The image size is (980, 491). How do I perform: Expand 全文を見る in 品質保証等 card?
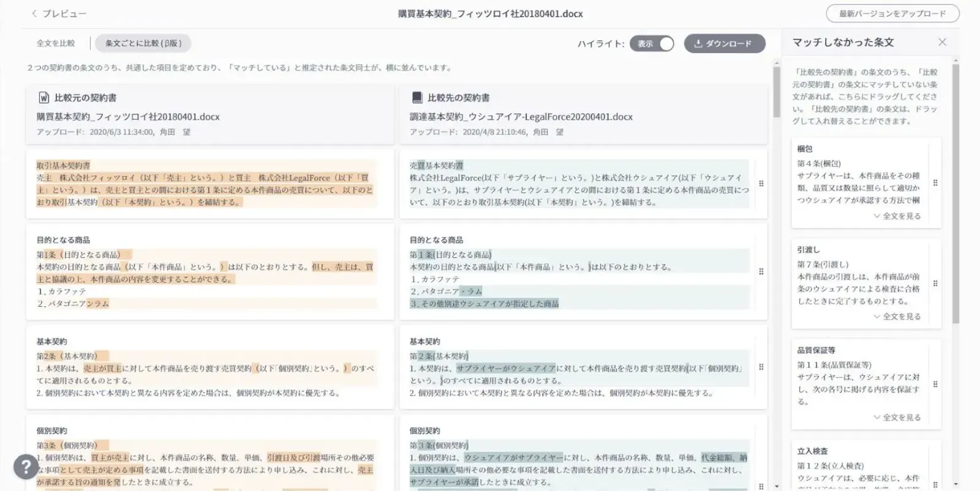(x=897, y=418)
